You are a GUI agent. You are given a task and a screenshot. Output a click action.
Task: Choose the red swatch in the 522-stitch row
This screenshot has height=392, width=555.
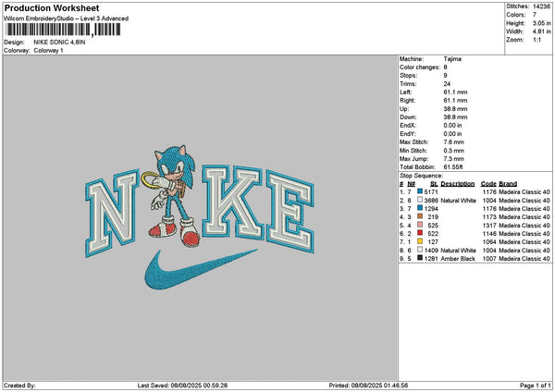[420, 233]
